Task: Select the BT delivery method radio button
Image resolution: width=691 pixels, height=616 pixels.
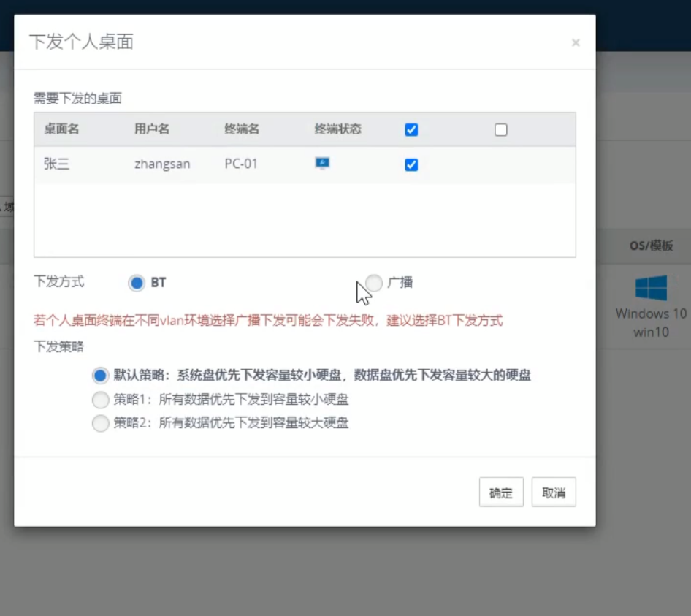Action: coord(137,283)
